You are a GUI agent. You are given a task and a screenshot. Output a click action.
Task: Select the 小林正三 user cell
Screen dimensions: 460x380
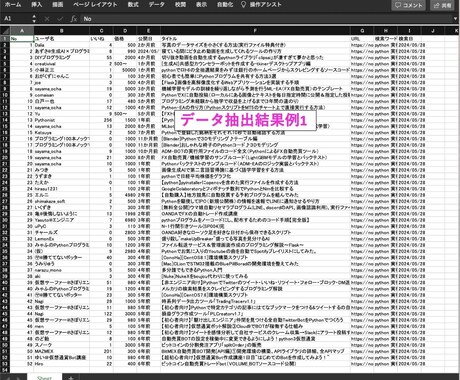coord(62,70)
